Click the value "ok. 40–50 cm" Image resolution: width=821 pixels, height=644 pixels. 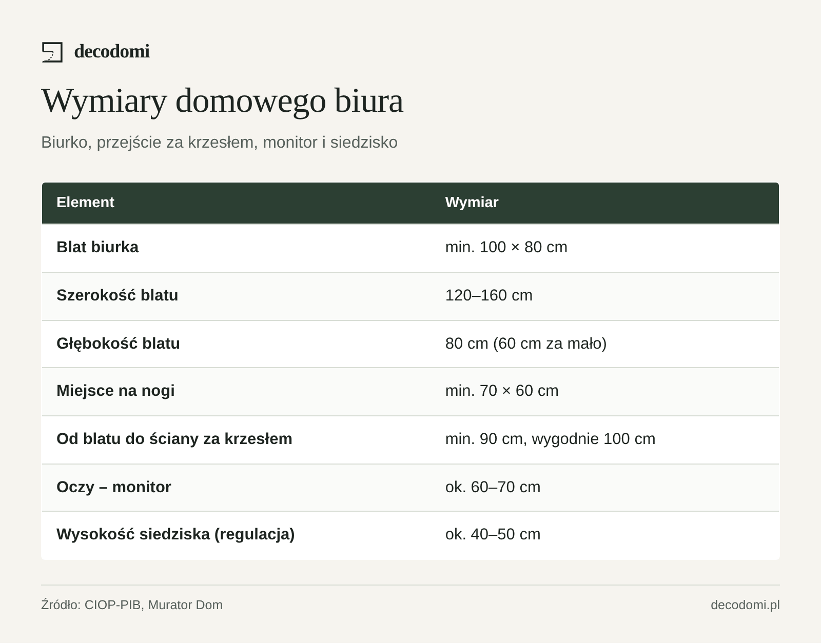point(493,534)
